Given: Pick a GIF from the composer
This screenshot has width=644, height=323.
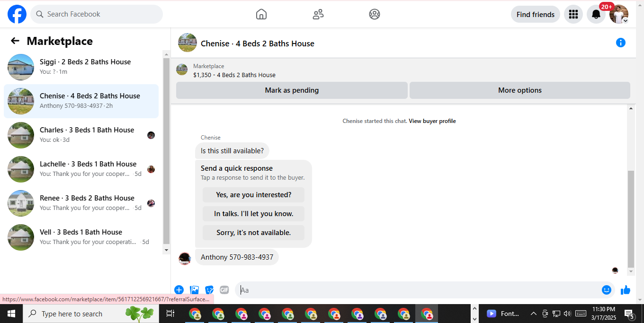Looking at the screenshot, I should (224, 290).
